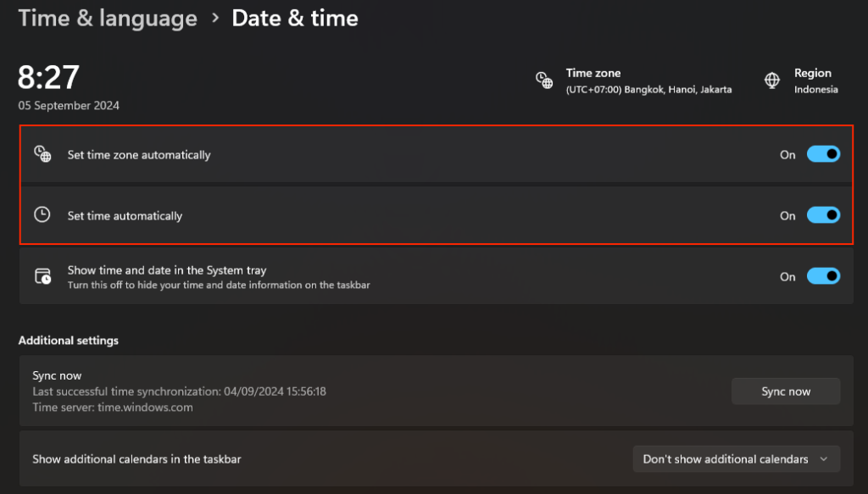Click the Set time zone automatically row
The width and height of the screenshot is (868, 494).
click(339, 154)
